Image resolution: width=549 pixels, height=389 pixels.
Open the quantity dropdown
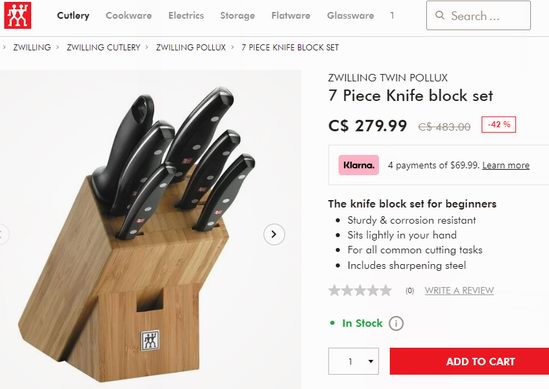pyautogui.click(x=353, y=361)
